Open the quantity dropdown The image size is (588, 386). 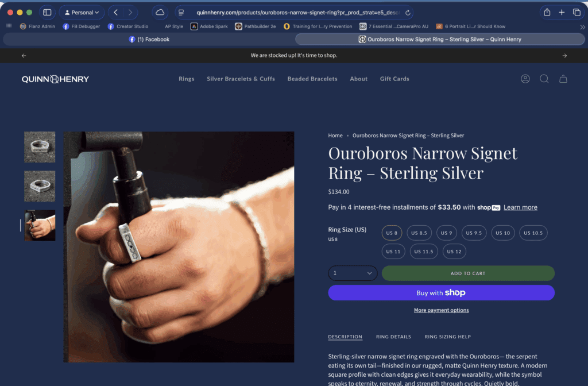[353, 273]
